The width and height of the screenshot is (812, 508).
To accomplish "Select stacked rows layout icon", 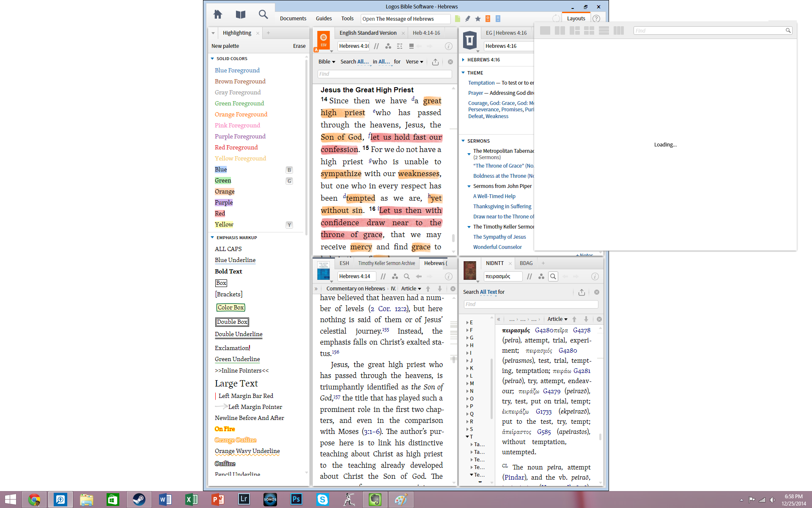I will (604, 30).
